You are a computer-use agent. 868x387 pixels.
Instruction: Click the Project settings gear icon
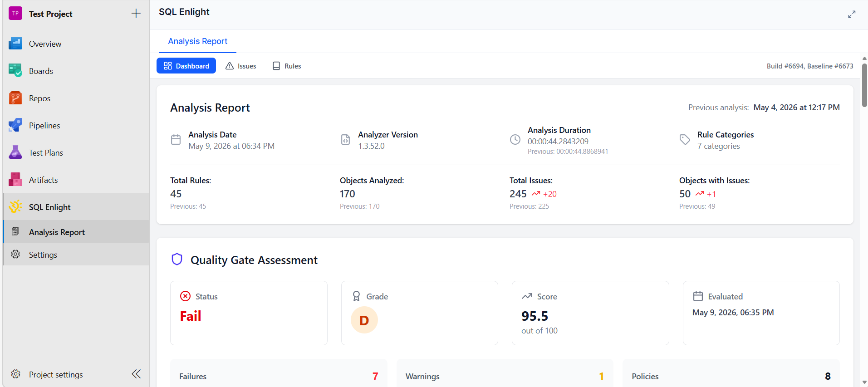tap(15, 374)
